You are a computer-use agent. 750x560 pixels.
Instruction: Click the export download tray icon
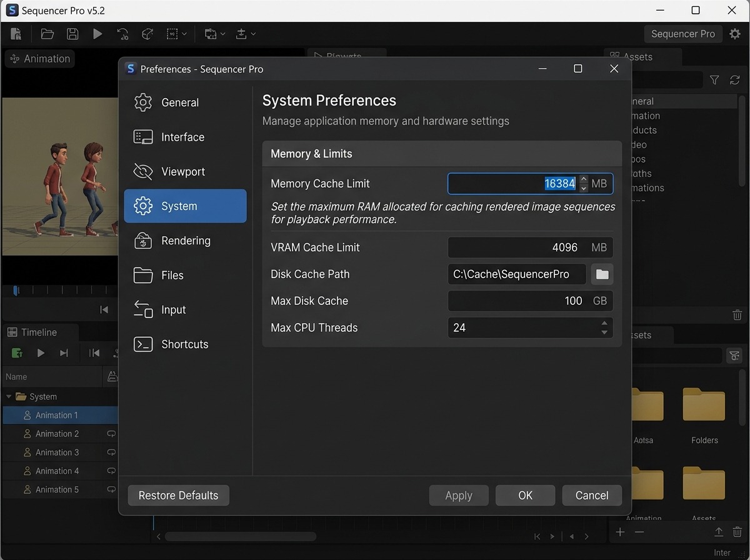(241, 34)
